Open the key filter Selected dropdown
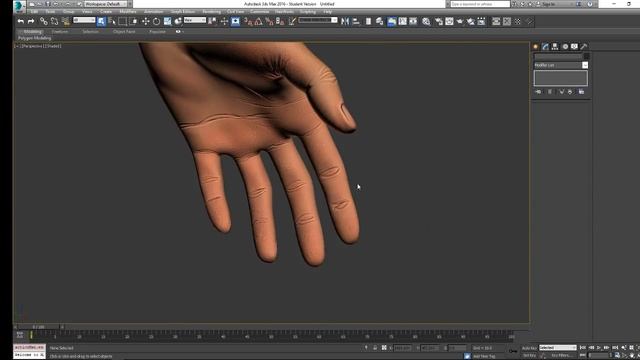The width and height of the screenshot is (640, 360). tap(558, 348)
